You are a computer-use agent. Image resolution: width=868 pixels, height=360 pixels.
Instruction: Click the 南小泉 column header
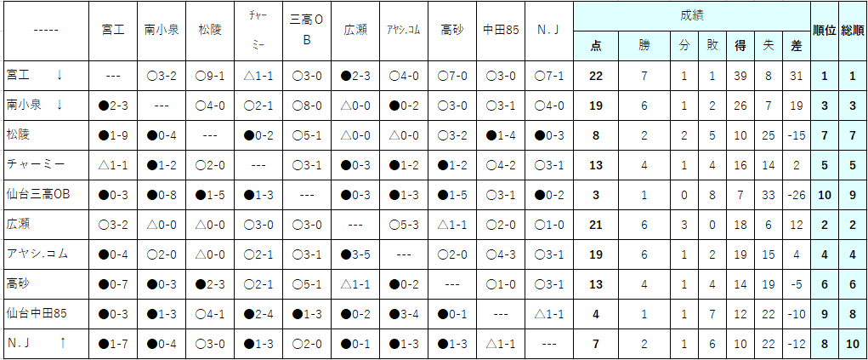pos(161,31)
